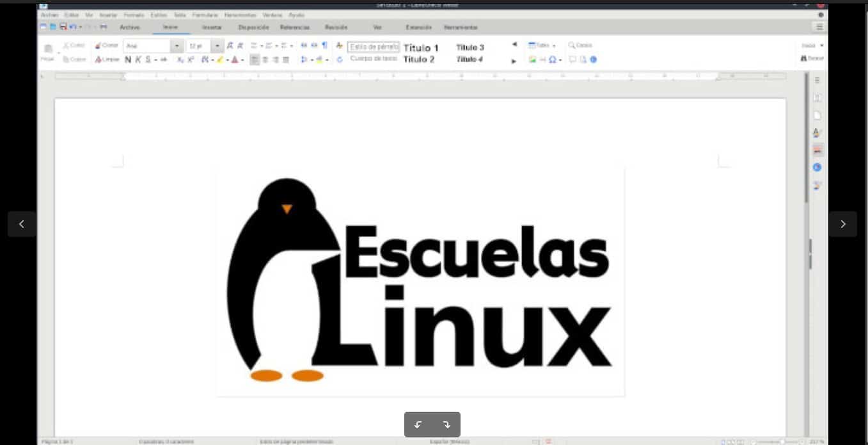
Task: Open the Insertar menu in the menu bar
Action: pyautogui.click(x=108, y=15)
